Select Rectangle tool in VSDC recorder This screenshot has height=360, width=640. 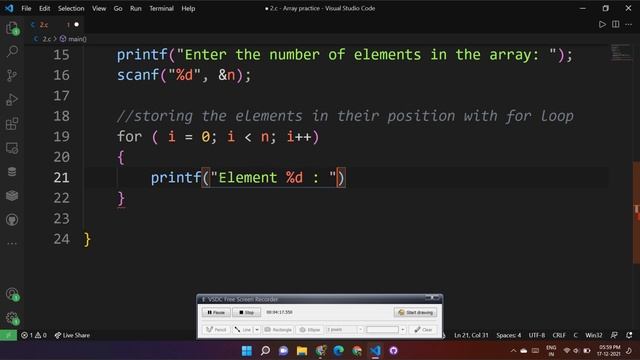[278, 329]
